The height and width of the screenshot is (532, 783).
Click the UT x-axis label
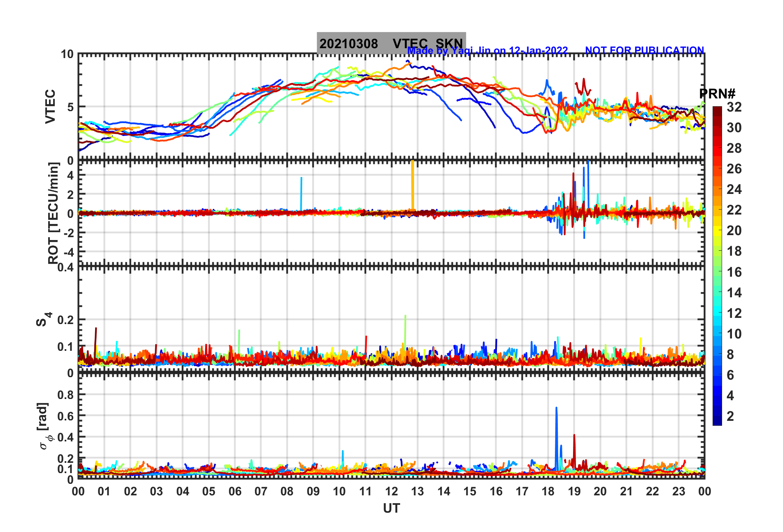(391, 509)
